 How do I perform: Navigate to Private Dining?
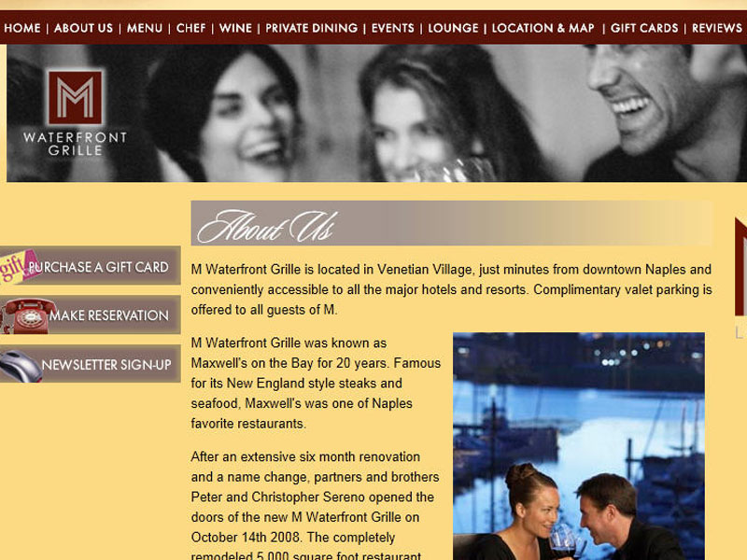coord(312,28)
